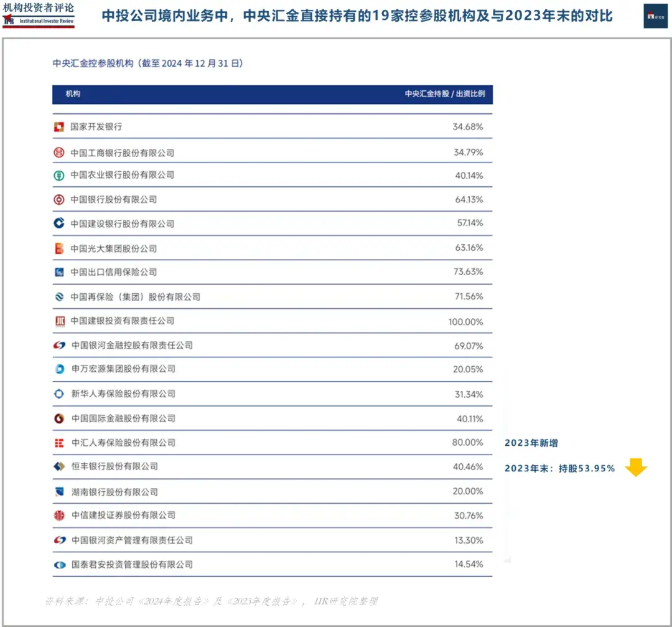Select the 中国建设银行股份有限公司 name text
This screenshot has width=672, height=627.
pyautogui.click(x=123, y=224)
